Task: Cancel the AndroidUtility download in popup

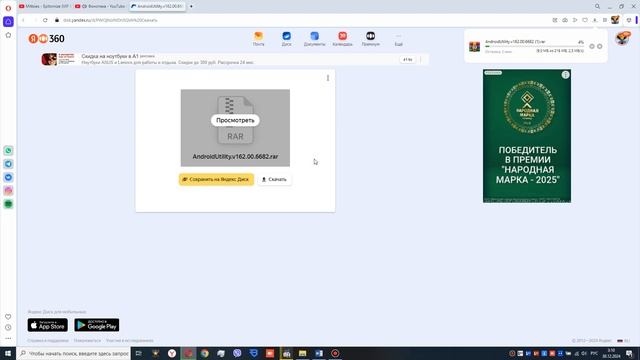Action: (x=600, y=47)
